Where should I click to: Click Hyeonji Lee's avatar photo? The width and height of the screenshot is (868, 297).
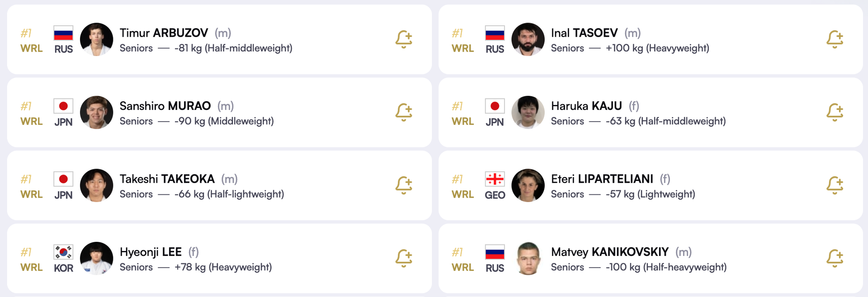(96, 258)
